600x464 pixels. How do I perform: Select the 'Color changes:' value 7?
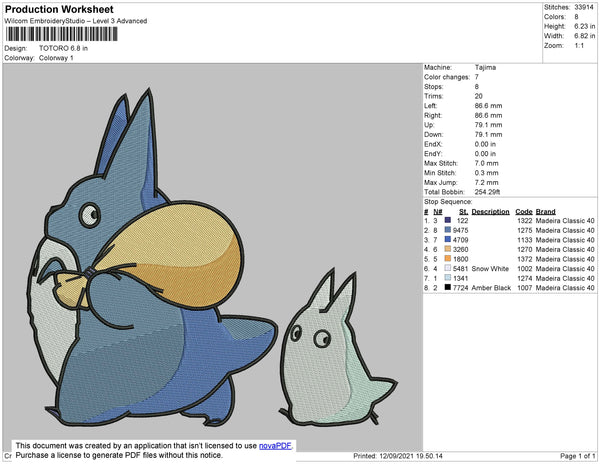click(477, 77)
